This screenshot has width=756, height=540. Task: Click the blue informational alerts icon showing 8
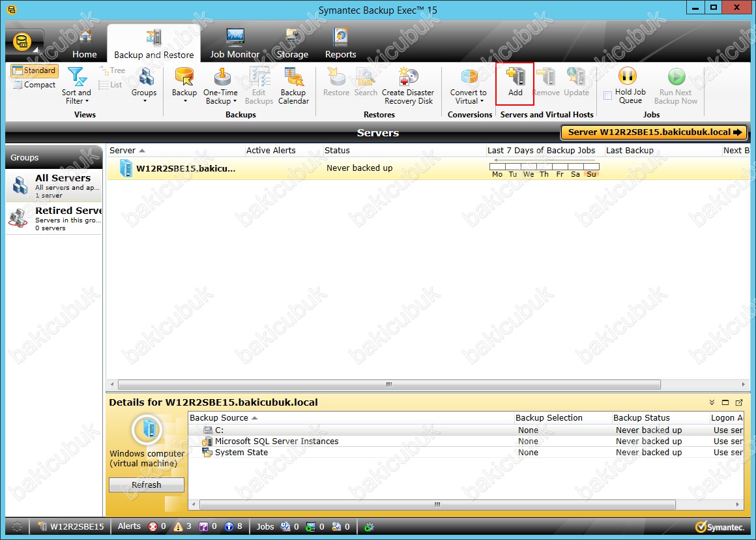(229, 526)
